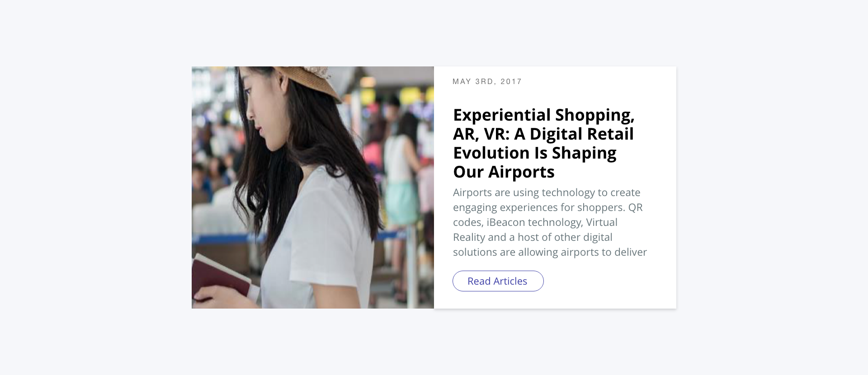Click "Evolution Is Shaping" headline line
The image size is (868, 375).
pyautogui.click(x=534, y=153)
